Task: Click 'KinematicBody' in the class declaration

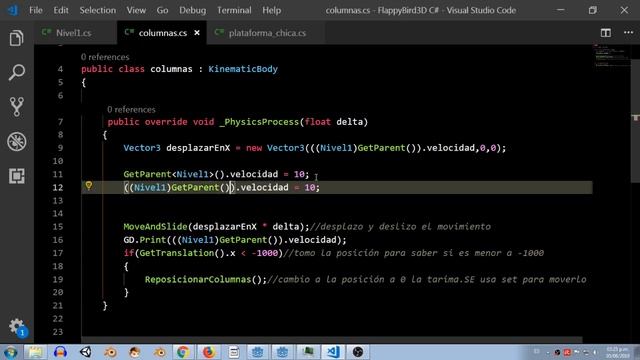Action: coord(243,69)
